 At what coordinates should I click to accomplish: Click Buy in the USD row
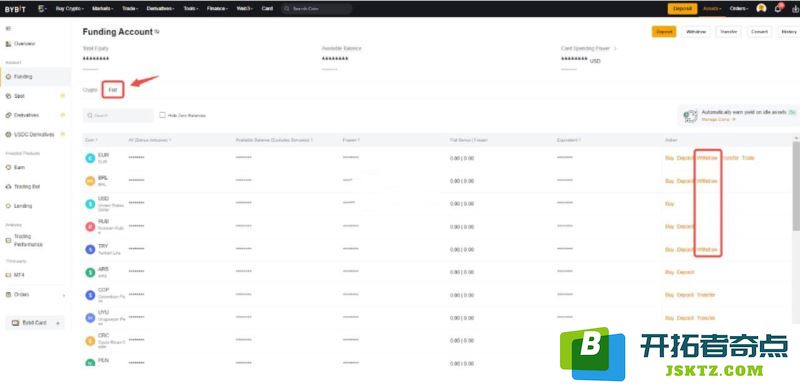[669, 204]
